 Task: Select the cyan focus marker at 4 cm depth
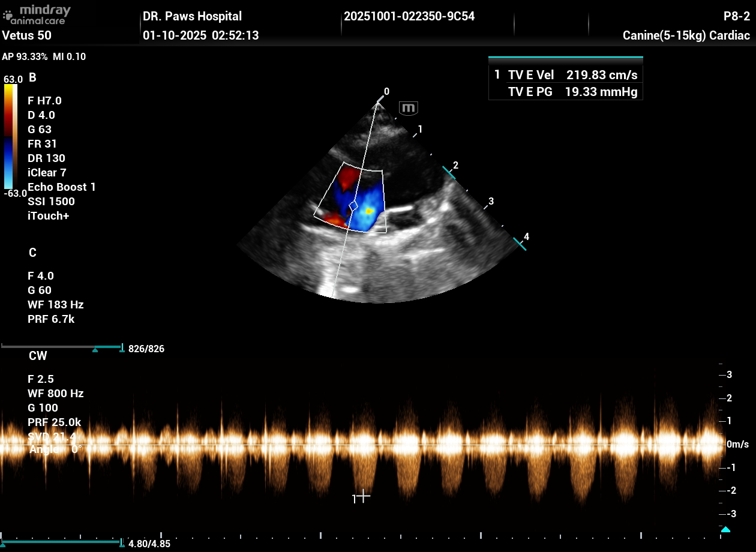520,242
